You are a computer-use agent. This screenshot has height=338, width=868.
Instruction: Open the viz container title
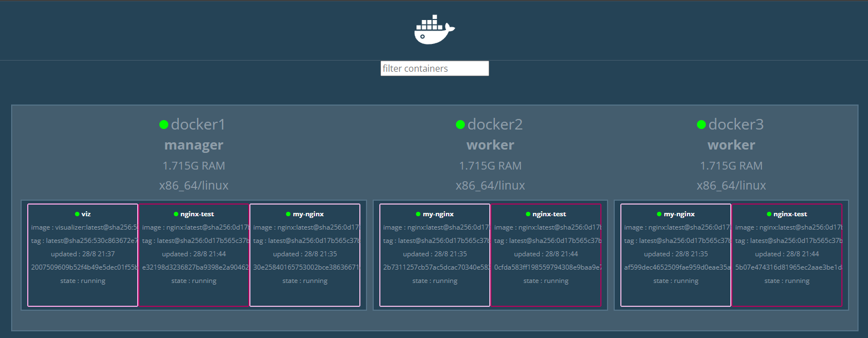(86, 214)
